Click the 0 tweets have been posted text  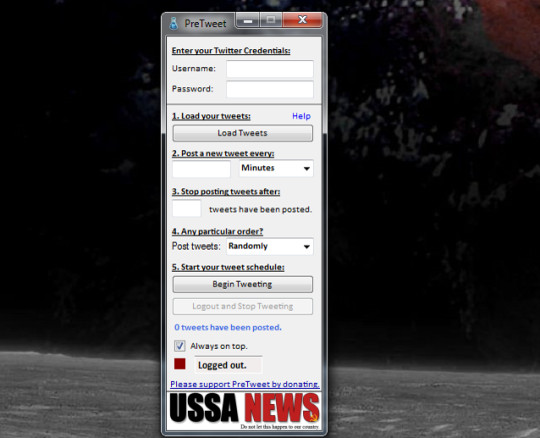click(228, 327)
